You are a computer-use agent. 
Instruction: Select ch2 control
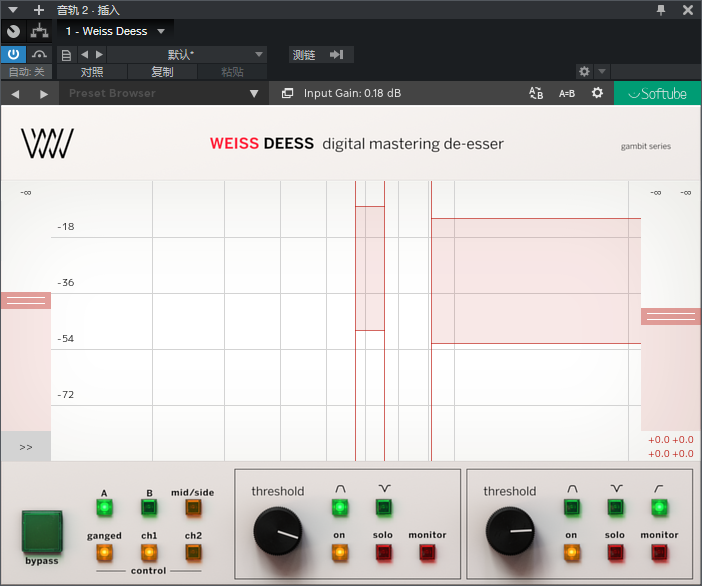pyautogui.click(x=193, y=552)
